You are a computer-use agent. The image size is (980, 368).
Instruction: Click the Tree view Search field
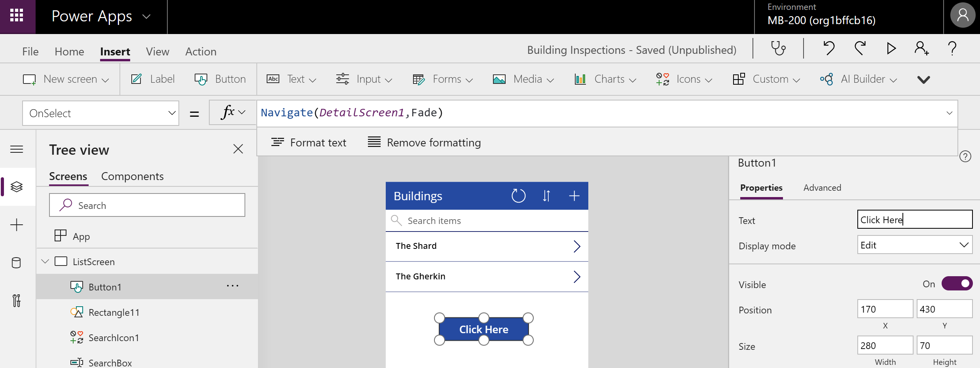[147, 205]
